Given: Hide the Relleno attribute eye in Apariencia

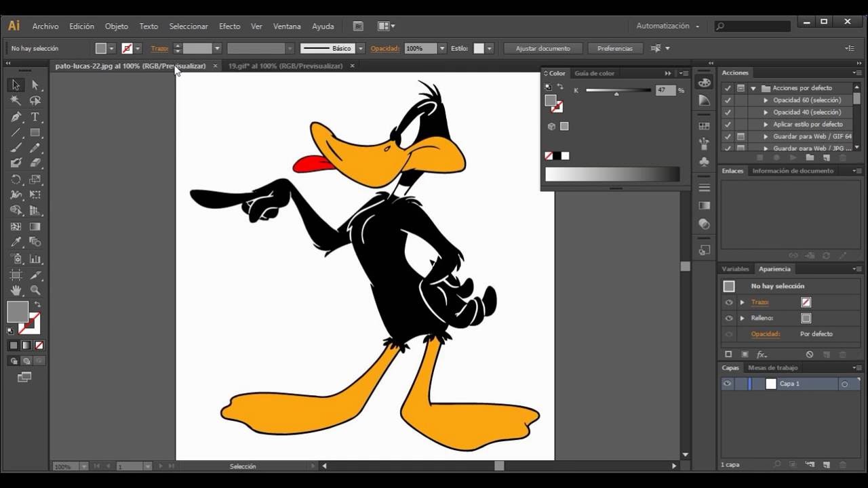Looking at the screenshot, I should [729, 318].
